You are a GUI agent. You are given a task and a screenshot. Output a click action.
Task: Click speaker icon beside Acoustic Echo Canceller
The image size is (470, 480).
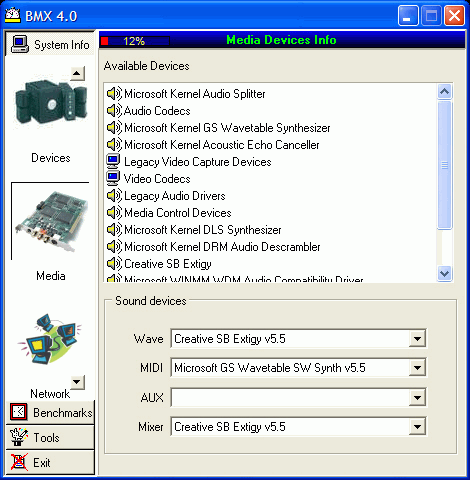pyautogui.click(x=114, y=145)
